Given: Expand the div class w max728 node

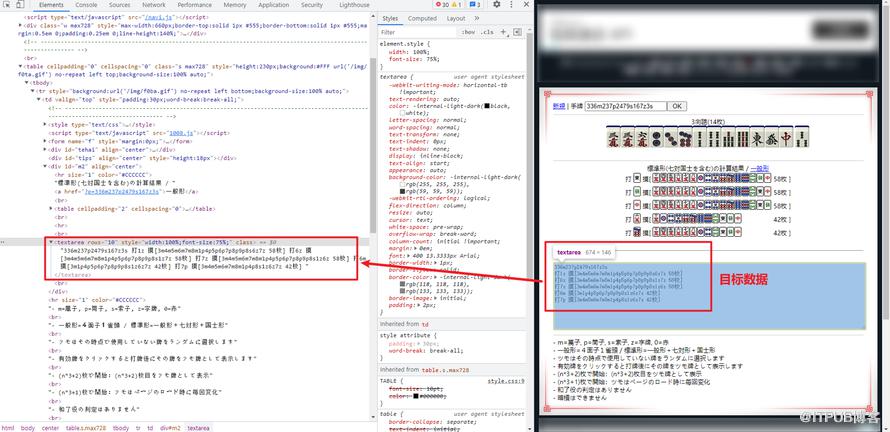Looking at the screenshot, I should pos(22,26).
